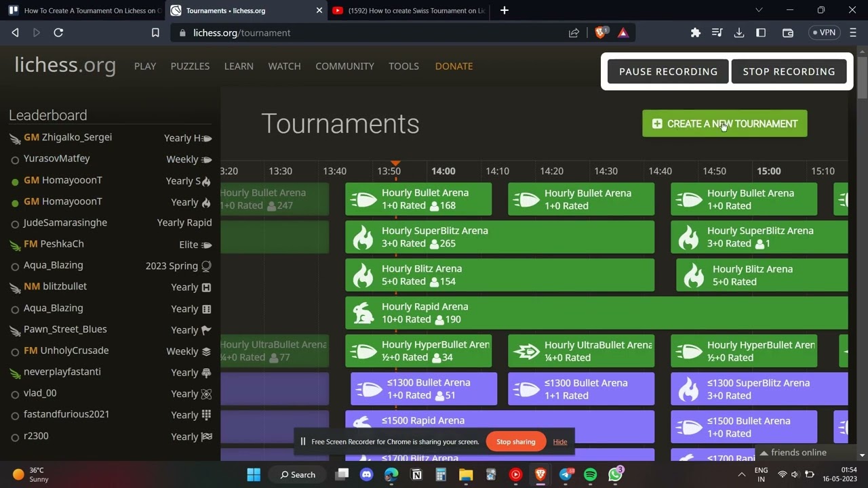Open Hourly Bullet Arena with 168 players

tap(418, 199)
